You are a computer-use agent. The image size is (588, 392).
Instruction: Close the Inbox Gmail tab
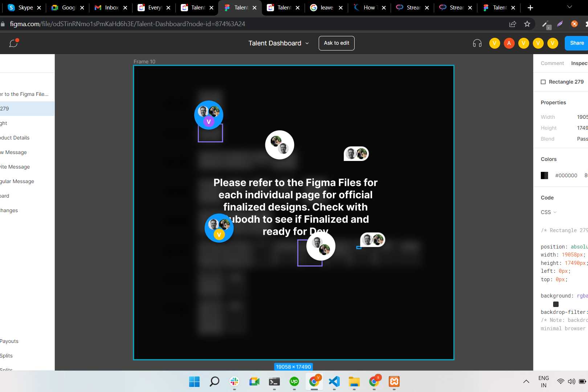[125, 8]
